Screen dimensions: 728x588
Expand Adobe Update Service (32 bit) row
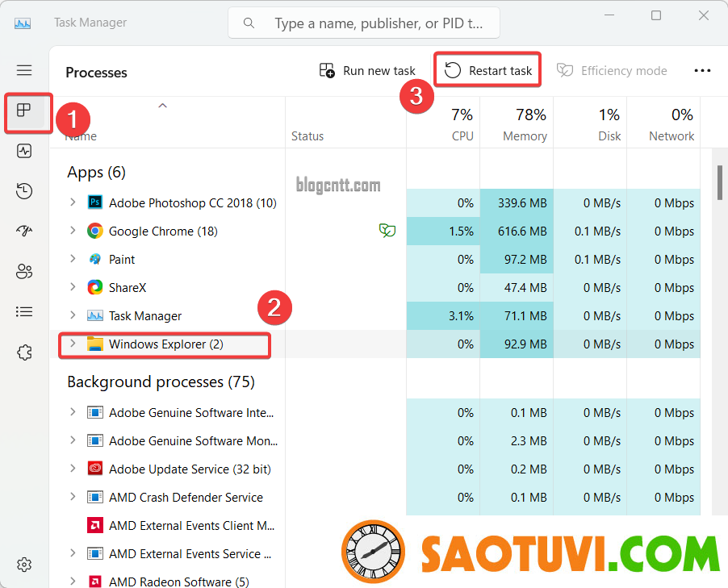pyautogui.click(x=73, y=469)
